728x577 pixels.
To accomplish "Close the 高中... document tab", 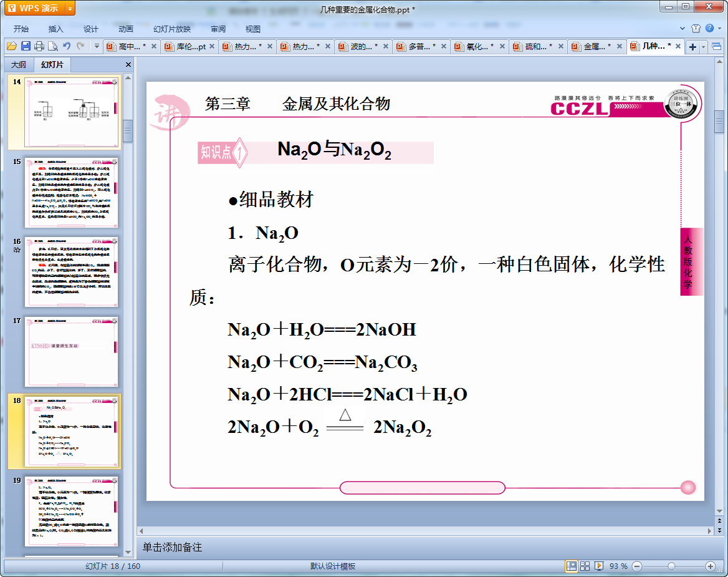I will click(x=154, y=46).
